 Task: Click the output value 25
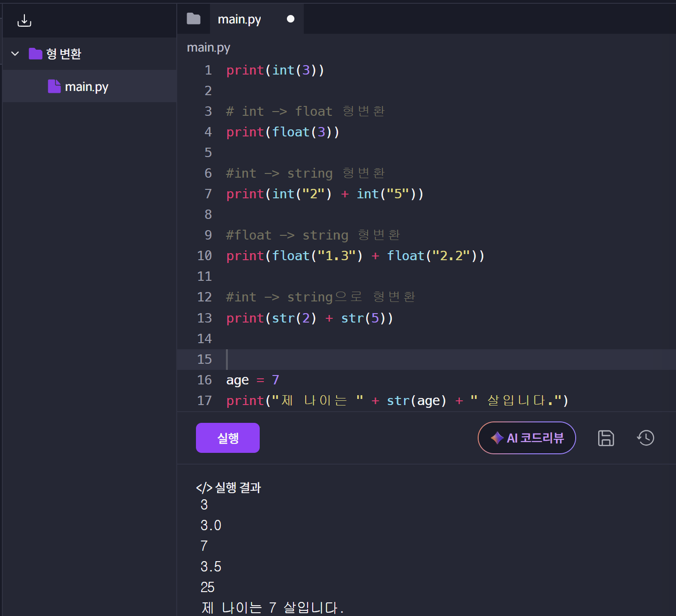coord(208,587)
